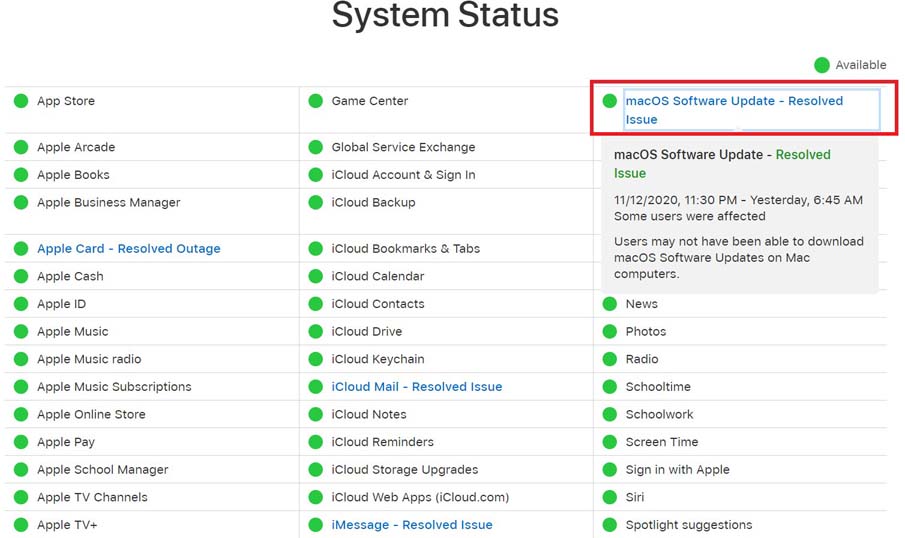Open Apple Card Resolved Outage link
Image resolution: width=905 pixels, height=538 pixels.
click(129, 249)
